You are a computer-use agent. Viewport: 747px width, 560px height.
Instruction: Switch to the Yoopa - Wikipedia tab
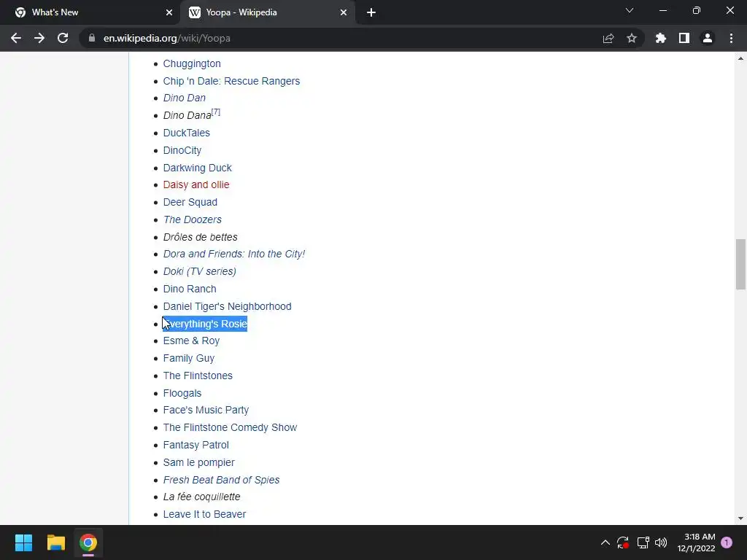pos(268,12)
